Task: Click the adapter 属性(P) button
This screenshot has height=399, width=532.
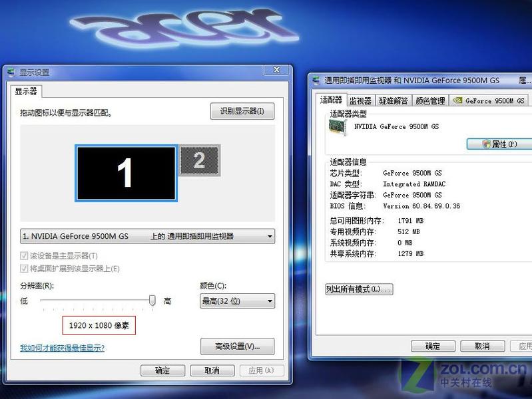Action: pyautogui.click(x=499, y=144)
